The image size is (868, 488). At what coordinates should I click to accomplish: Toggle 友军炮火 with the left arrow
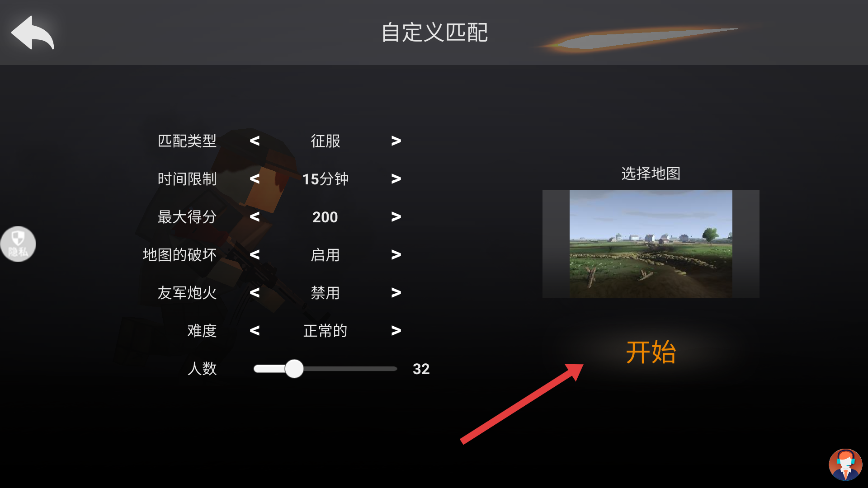pos(255,293)
